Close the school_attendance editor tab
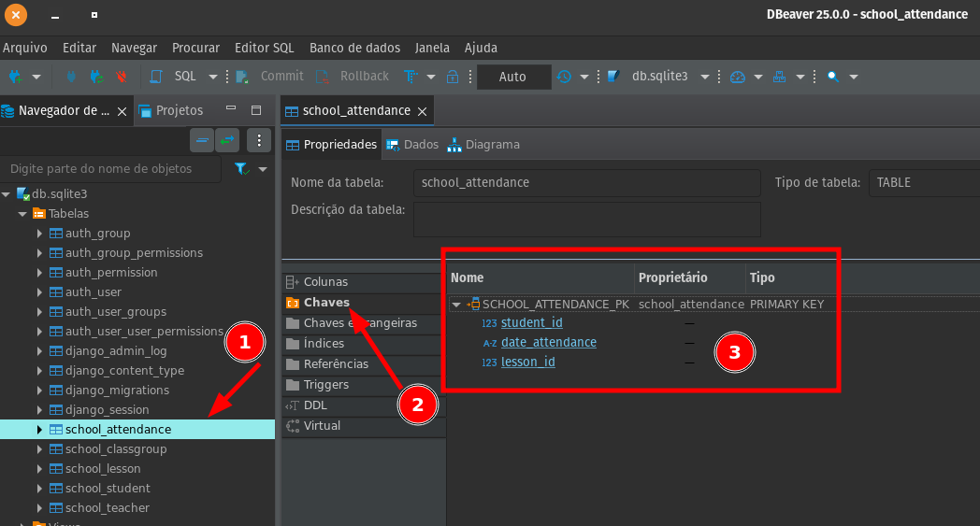This screenshot has height=526, width=980. click(x=423, y=111)
